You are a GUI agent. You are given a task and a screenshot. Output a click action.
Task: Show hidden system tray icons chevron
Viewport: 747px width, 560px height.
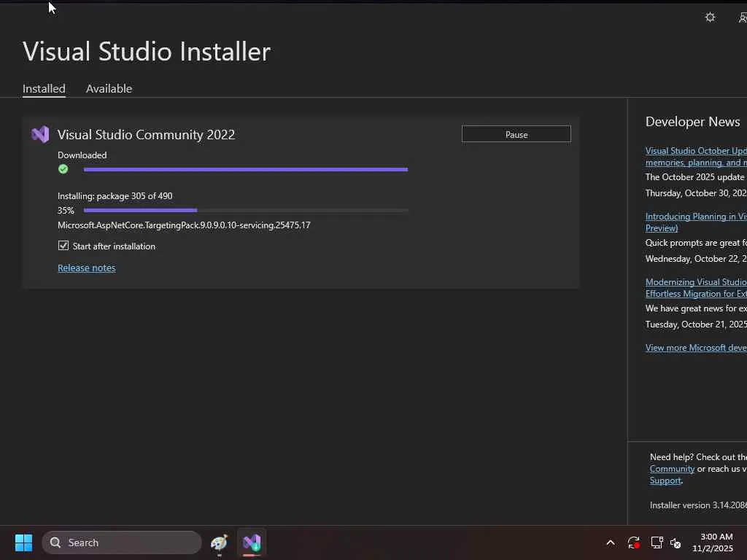click(611, 542)
